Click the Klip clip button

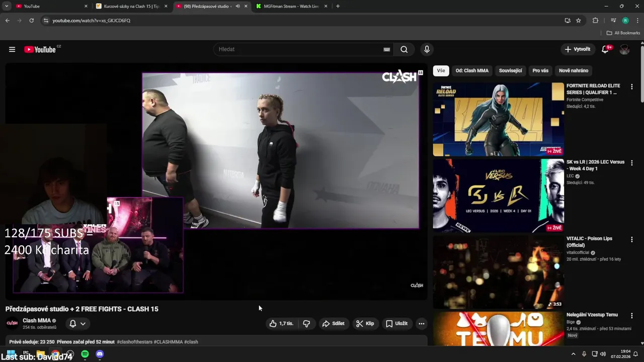pyautogui.click(x=365, y=323)
